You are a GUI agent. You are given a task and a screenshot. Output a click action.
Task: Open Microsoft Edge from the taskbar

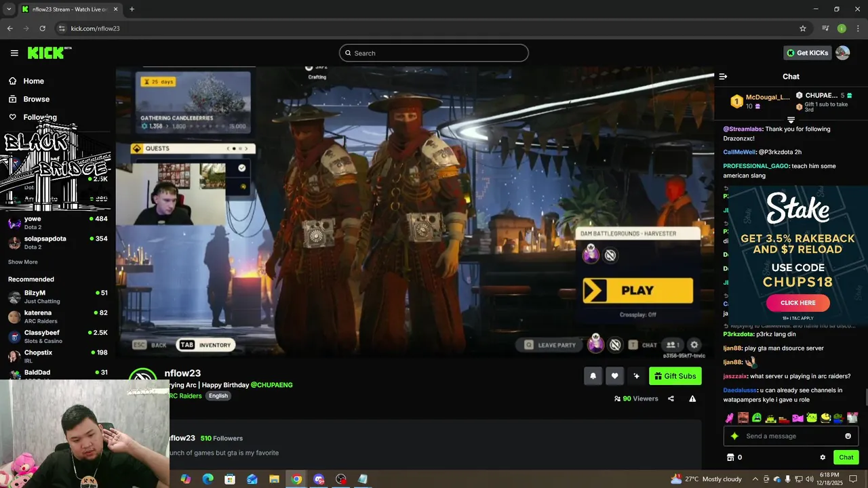tap(208, 479)
